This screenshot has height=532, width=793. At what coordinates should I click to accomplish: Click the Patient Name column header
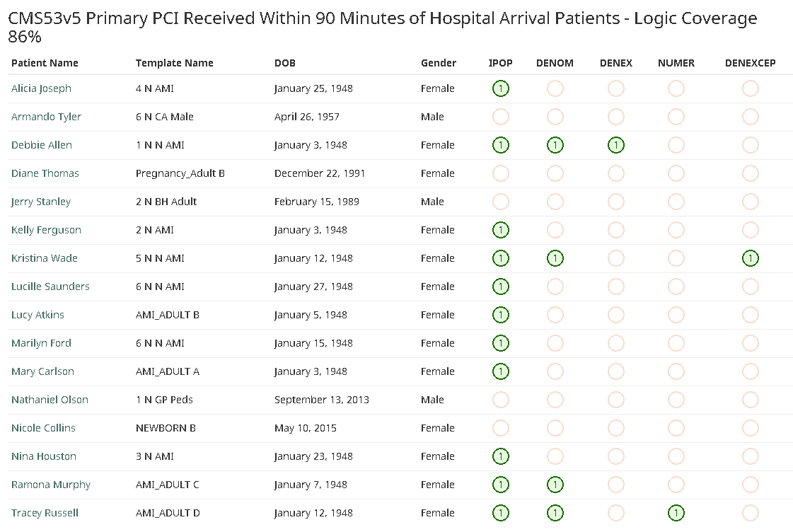click(x=45, y=63)
